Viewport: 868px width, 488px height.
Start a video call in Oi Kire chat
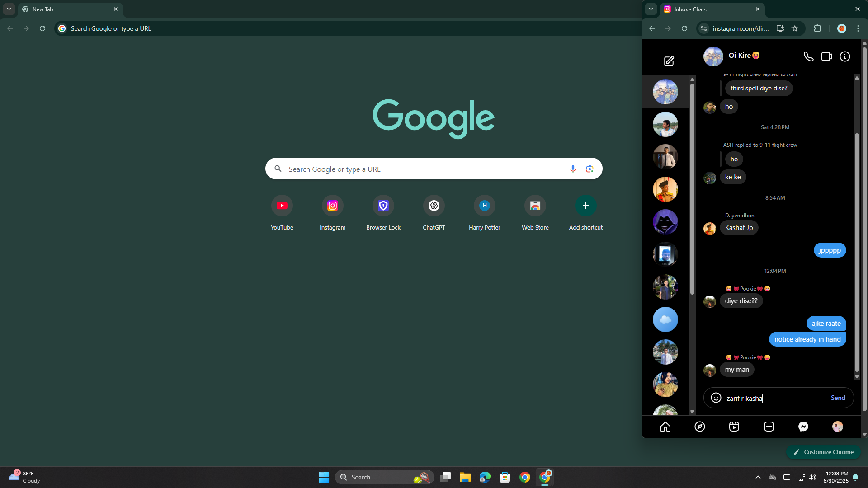click(x=827, y=56)
